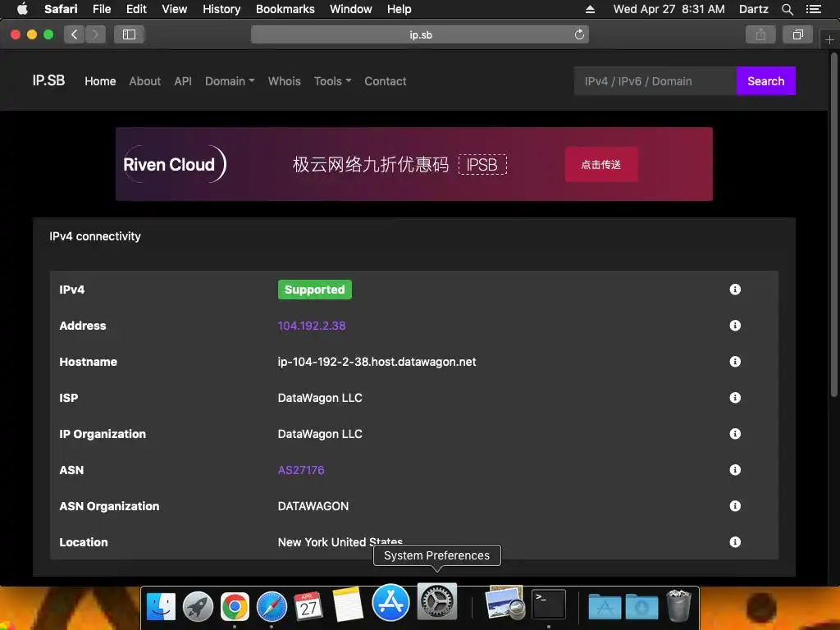Image resolution: width=840 pixels, height=630 pixels.
Task: Click the info icon in the IPv4 row
Action: [x=735, y=290]
